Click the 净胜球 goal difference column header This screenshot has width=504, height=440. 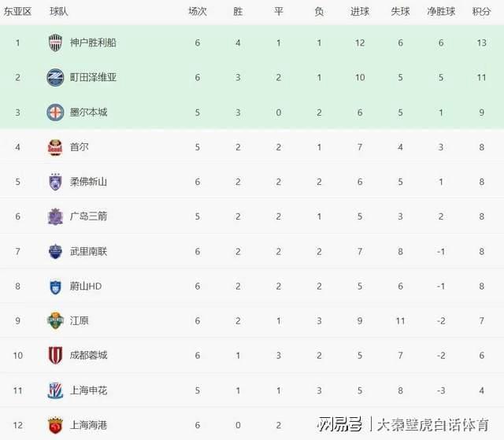click(441, 12)
